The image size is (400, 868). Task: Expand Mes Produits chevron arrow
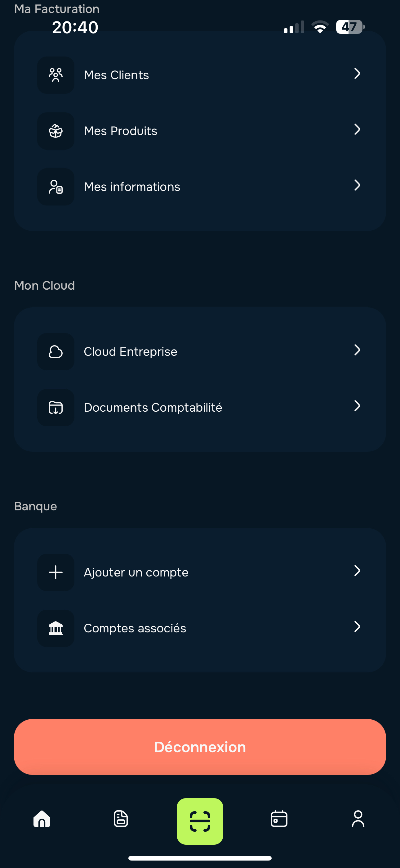[357, 129]
